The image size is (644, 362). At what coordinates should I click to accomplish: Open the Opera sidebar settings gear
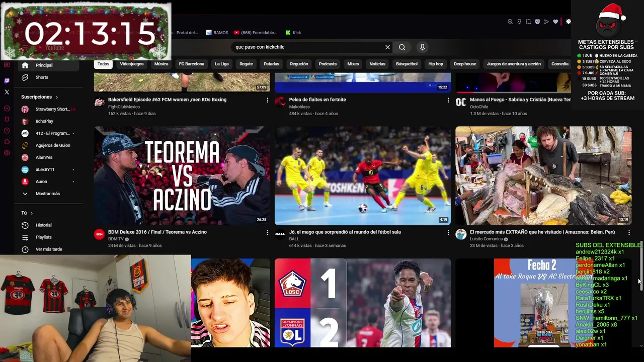(7, 153)
